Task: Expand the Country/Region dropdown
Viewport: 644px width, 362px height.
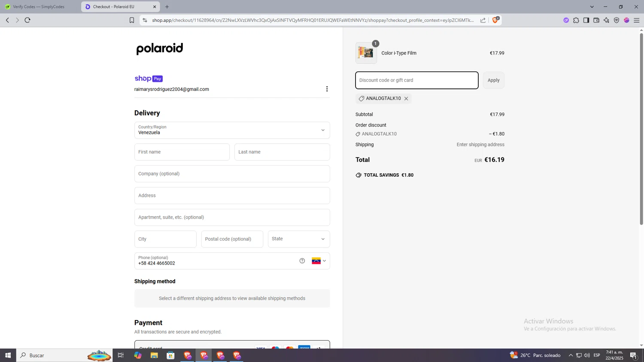Action: coord(232,130)
